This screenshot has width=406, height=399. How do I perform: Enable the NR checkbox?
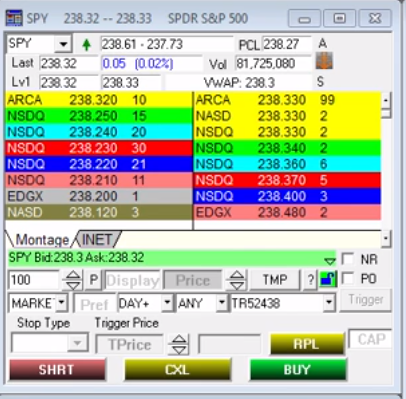click(x=348, y=259)
